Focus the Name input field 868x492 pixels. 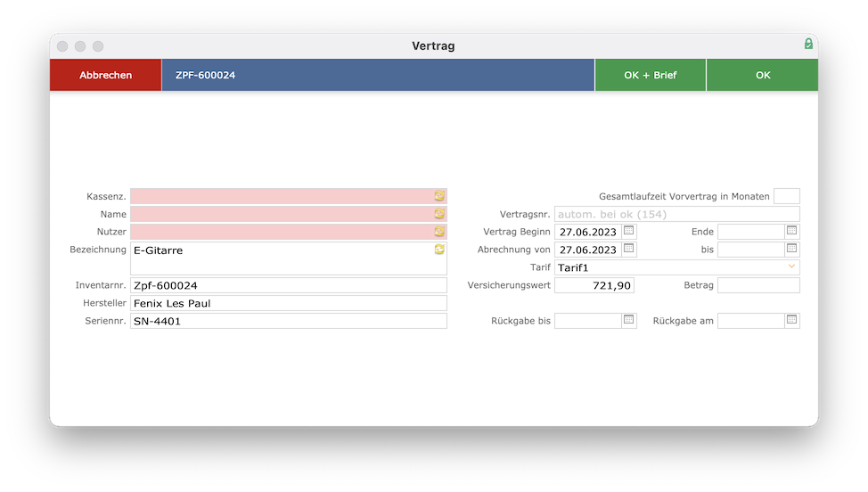(289, 214)
